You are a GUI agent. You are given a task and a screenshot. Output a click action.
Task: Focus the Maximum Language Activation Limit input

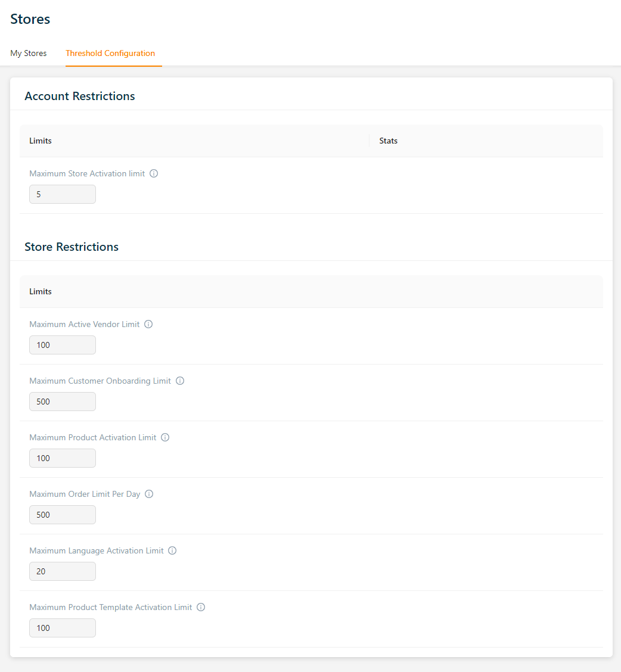pyautogui.click(x=63, y=571)
